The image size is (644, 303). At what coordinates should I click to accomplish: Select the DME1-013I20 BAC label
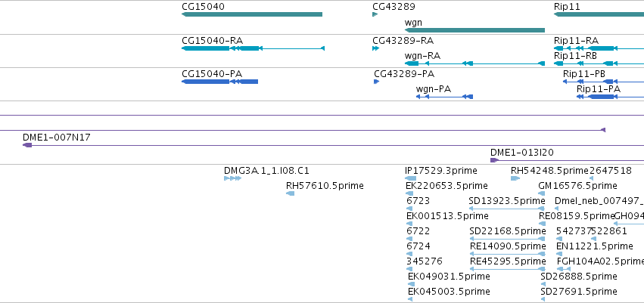click(521, 153)
